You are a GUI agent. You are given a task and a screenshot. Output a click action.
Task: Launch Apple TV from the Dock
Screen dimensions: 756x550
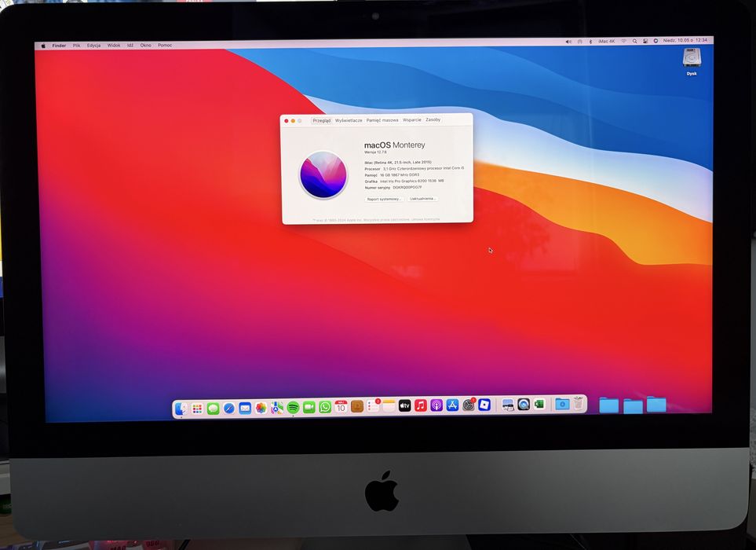point(404,405)
